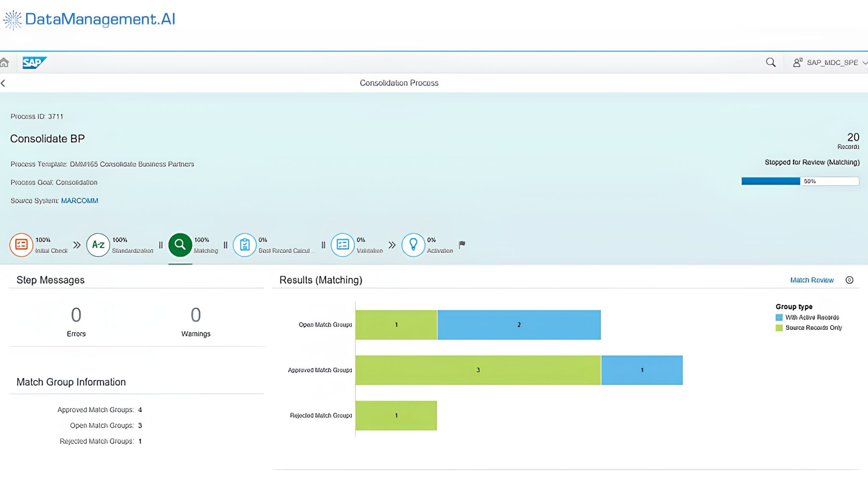The image size is (868, 488).
Task: Click double arrow after Validation step
Action: [x=392, y=245]
